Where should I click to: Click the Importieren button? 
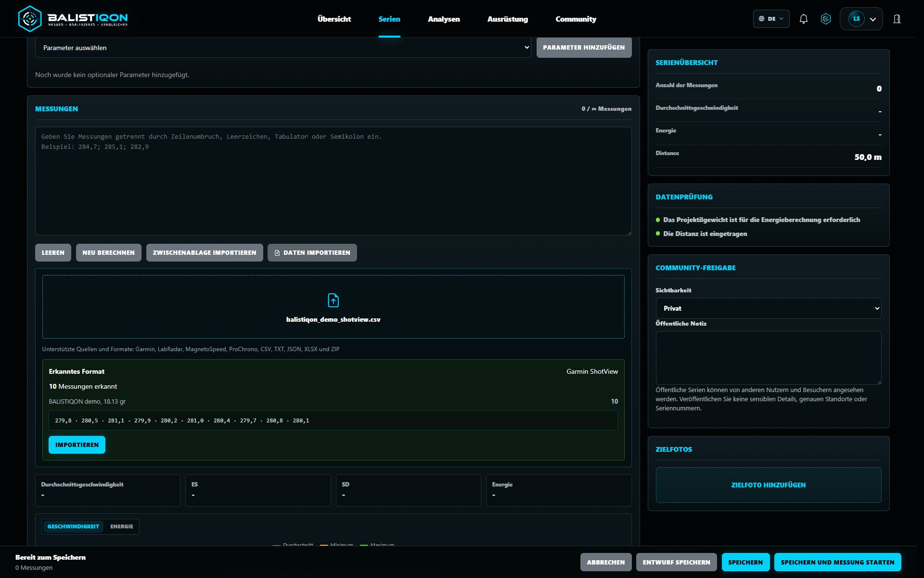click(77, 445)
